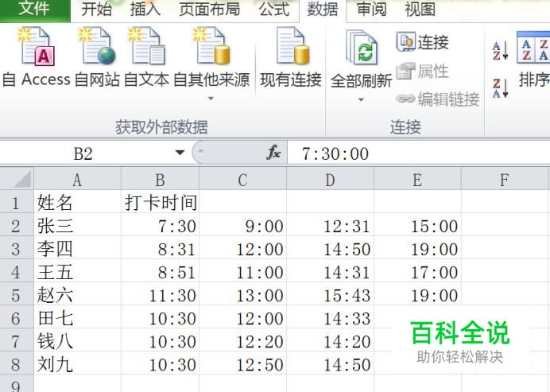Select row 1 header
This screenshot has width=550, height=392.
pyautogui.click(x=16, y=203)
